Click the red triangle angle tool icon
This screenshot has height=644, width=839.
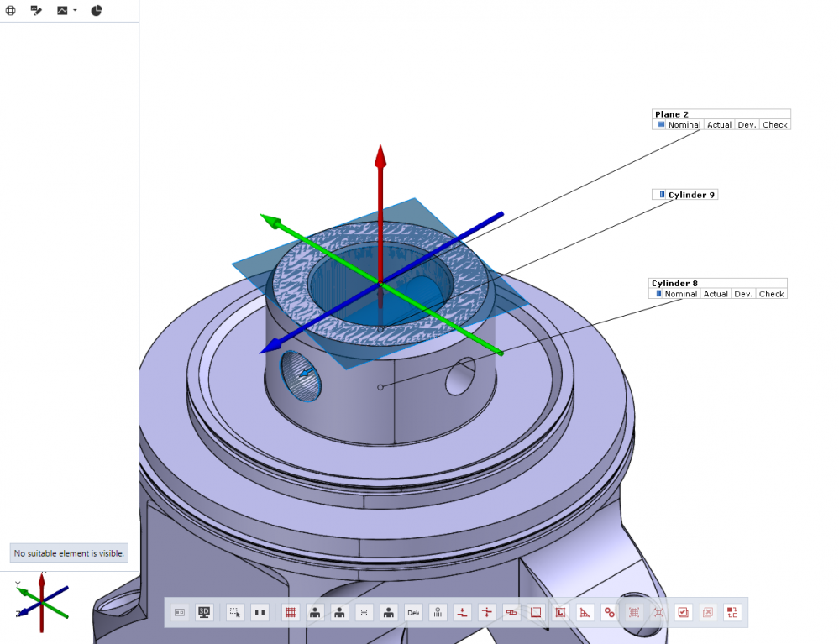pos(585,612)
